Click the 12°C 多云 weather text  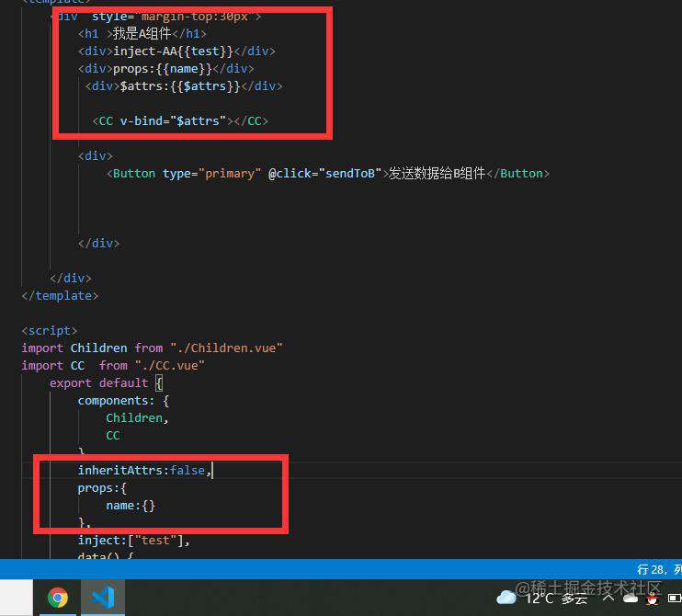[557, 599]
